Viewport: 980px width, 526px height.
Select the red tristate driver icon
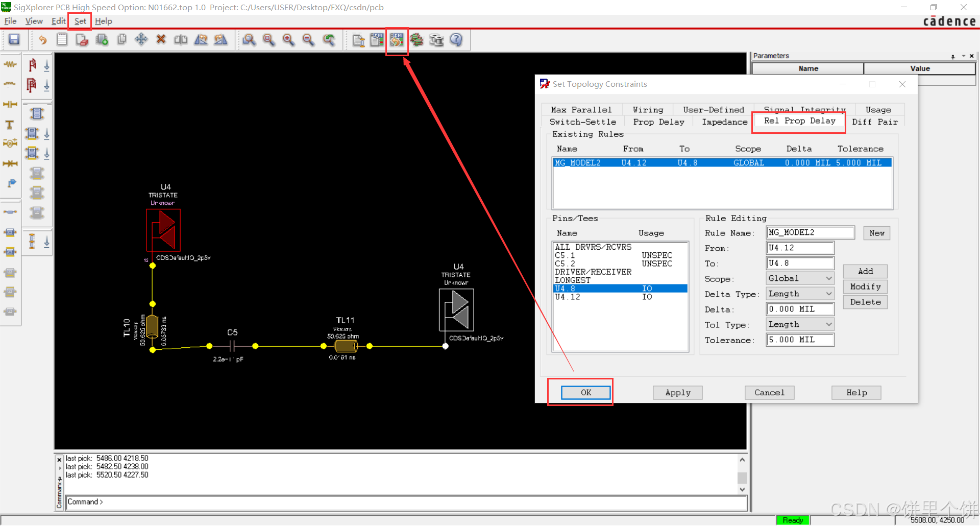point(32,65)
